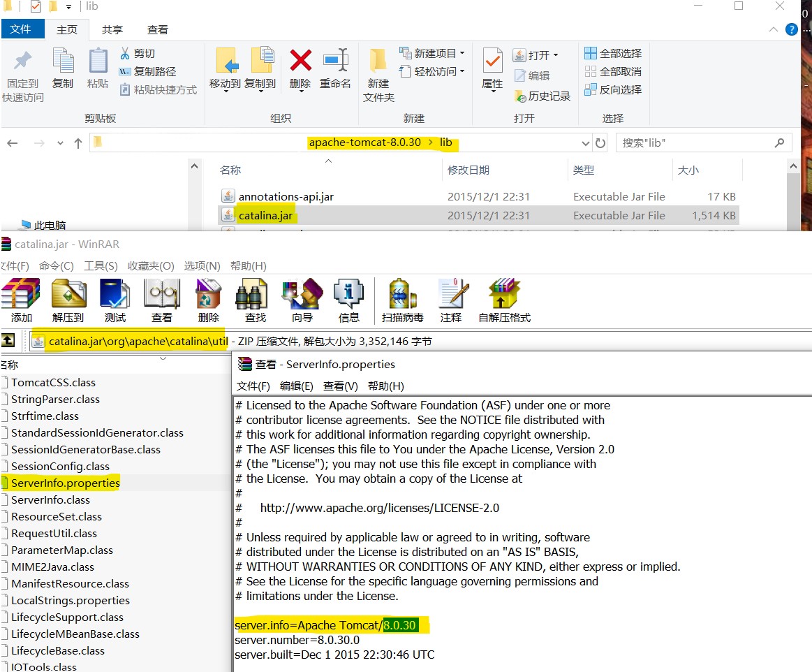Open viewer Help (帮助) menu
The width and height of the screenshot is (812, 672).
(x=386, y=386)
